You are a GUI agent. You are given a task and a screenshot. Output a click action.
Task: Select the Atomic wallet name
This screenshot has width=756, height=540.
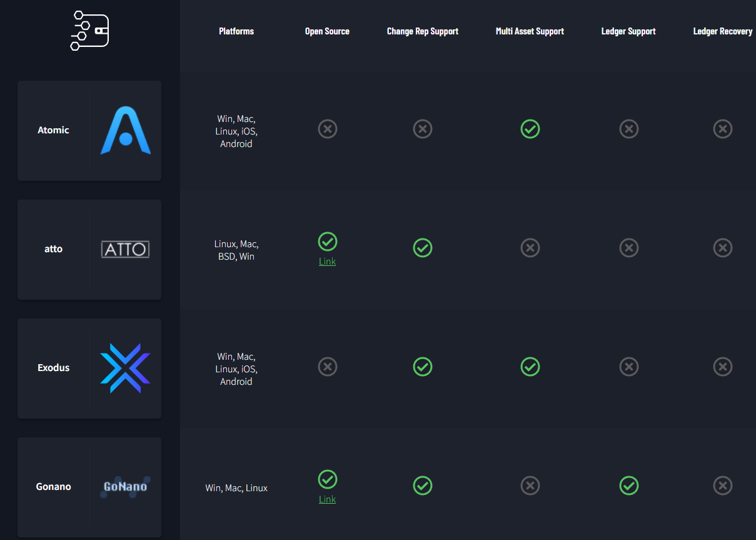click(x=53, y=130)
